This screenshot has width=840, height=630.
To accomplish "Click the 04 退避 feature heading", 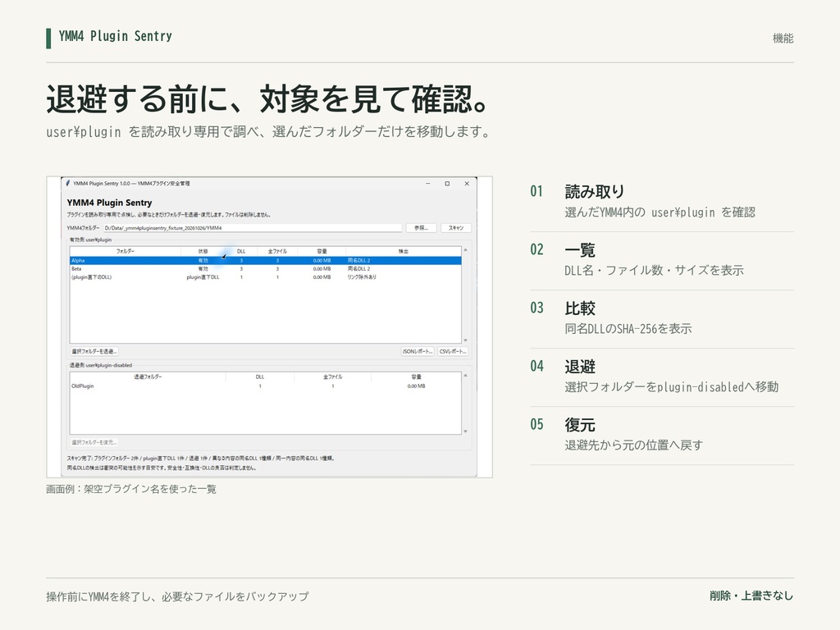I will coord(580,367).
